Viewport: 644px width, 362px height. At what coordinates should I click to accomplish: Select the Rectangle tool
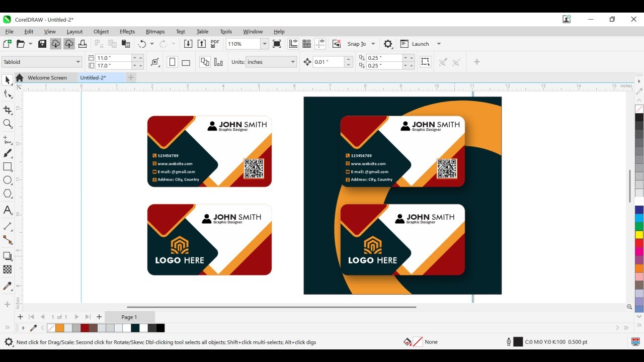coord(7,167)
